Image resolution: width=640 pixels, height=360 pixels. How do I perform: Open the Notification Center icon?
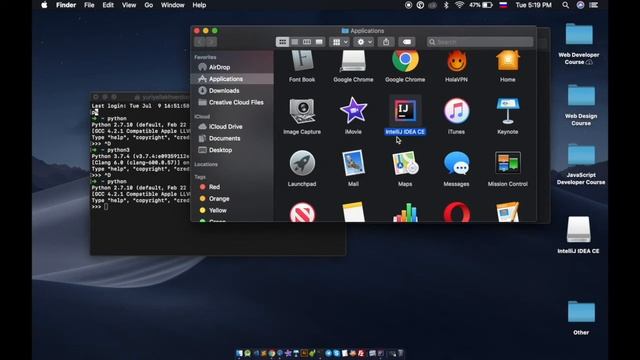(x=594, y=5)
